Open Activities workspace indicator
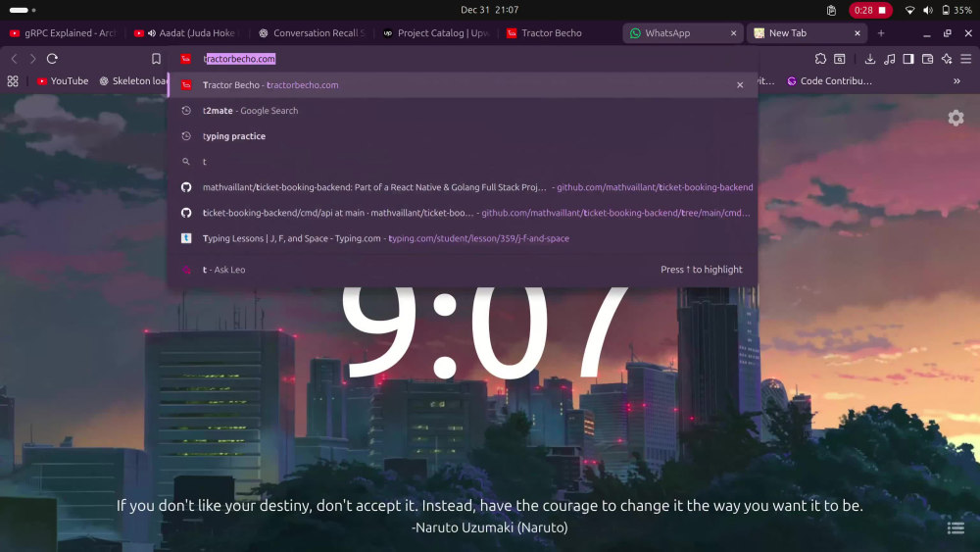The height and width of the screenshot is (552, 980). coord(23,10)
